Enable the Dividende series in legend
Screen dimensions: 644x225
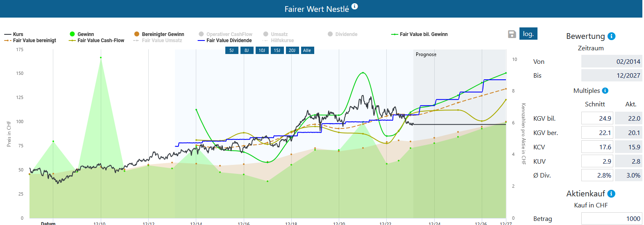[x=343, y=34]
